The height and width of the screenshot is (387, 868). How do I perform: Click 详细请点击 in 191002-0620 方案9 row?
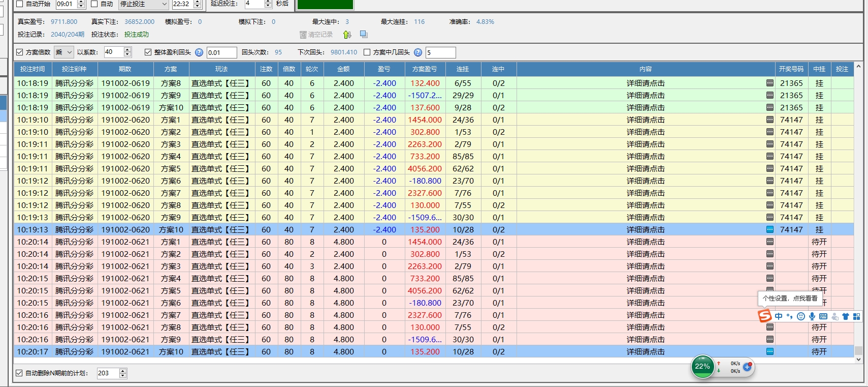click(x=646, y=217)
